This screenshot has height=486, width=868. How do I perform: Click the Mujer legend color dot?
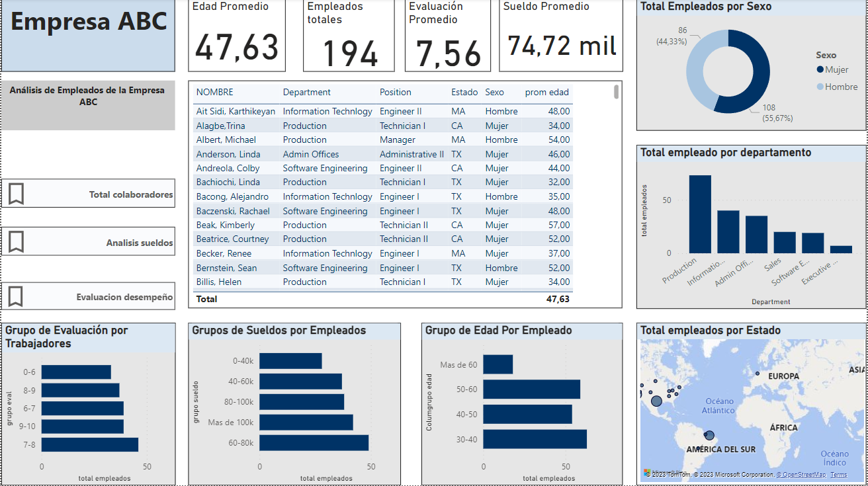[x=820, y=69]
